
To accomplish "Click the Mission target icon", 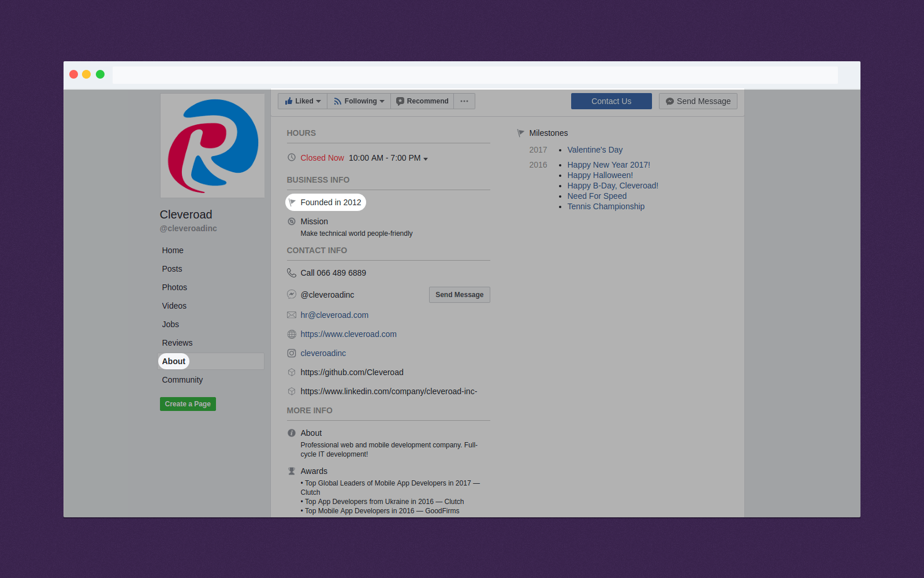I will tap(292, 221).
